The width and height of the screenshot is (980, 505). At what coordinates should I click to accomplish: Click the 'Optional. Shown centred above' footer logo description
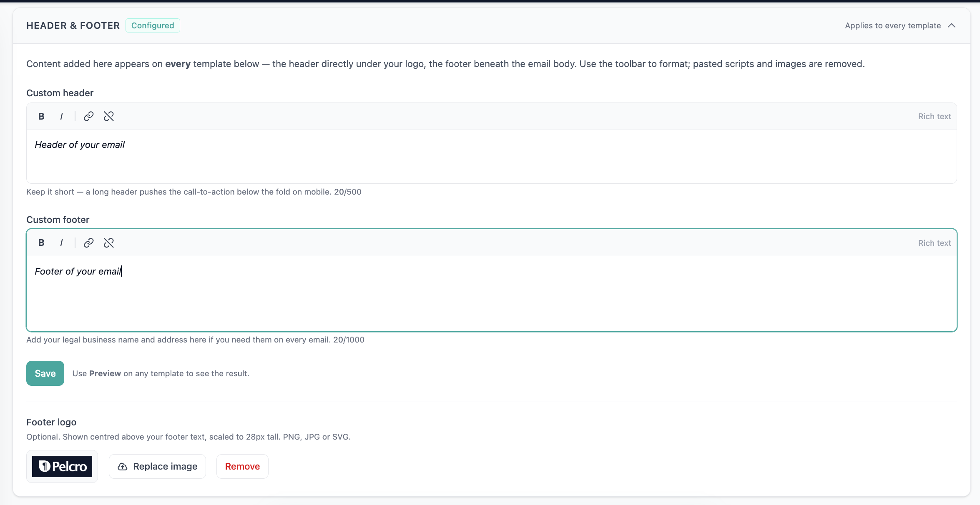188,437
